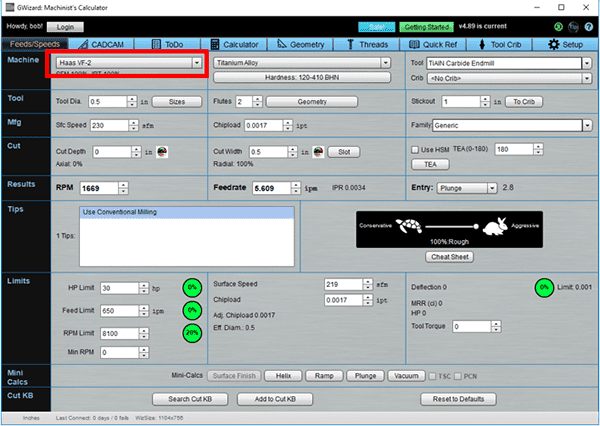Click the Feed Limit 650 input field

click(x=119, y=311)
